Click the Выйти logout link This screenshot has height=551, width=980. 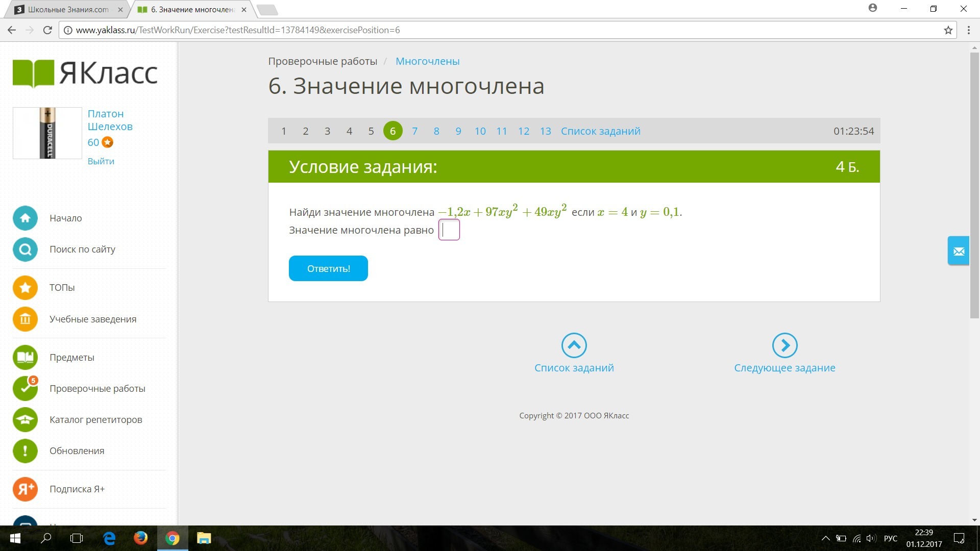[x=101, y=161]
